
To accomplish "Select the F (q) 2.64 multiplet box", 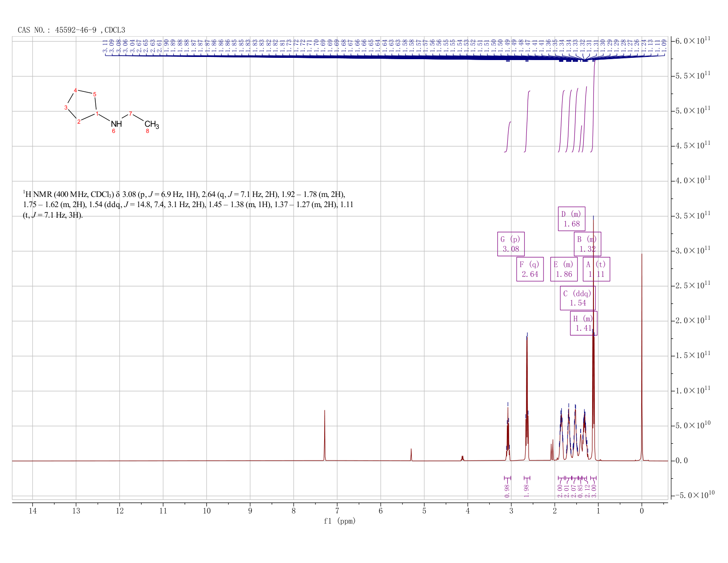I will tap(530, 269).
